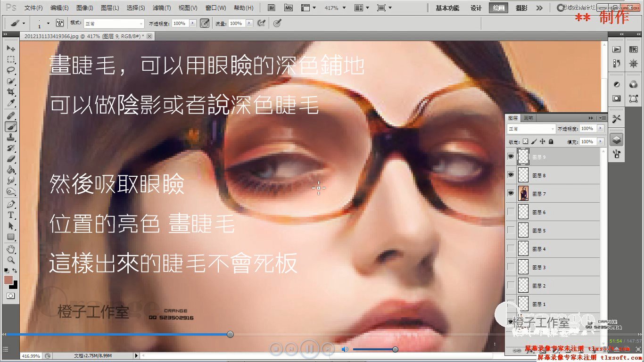Toggle tablet pressure for opacity

pyautogui.click(x=204, y=23)
